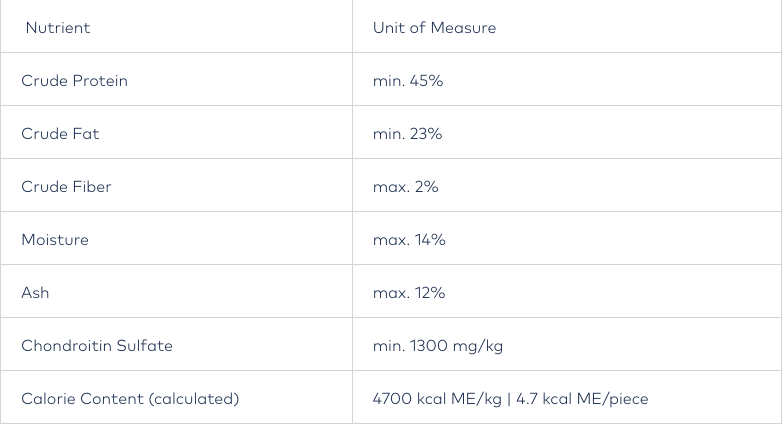The width and height of the screenshot is (784, 425).
Task: Select the Crude Protein row label
Action: tap(75, 81)
